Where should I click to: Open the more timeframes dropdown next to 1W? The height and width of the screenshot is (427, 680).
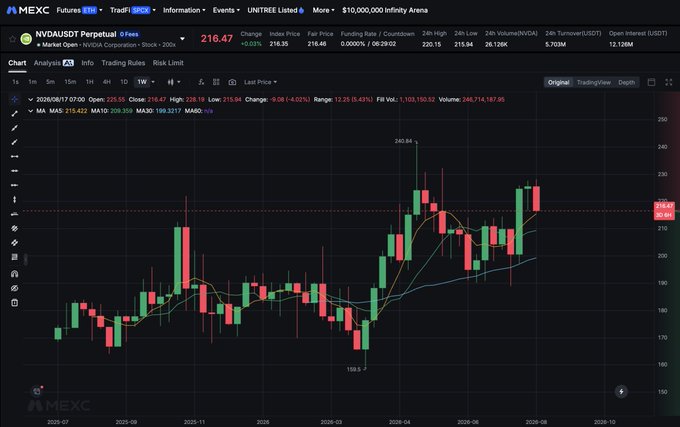coord(153,82)
